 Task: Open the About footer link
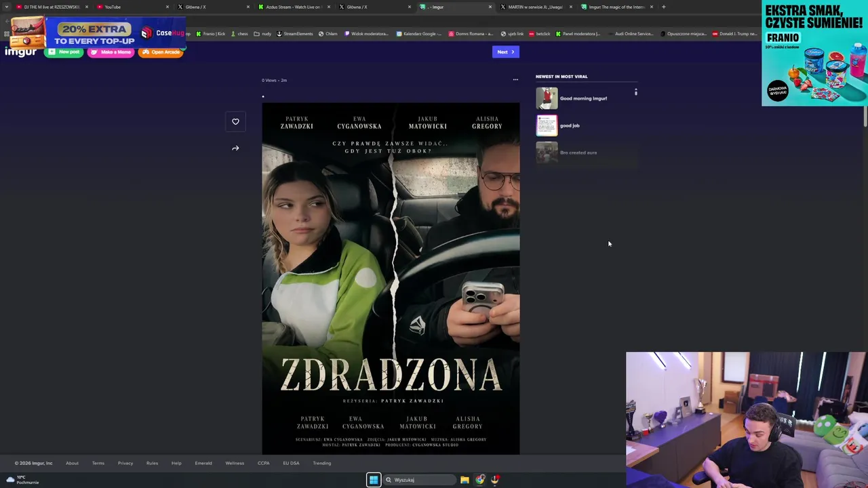point(72,463)
